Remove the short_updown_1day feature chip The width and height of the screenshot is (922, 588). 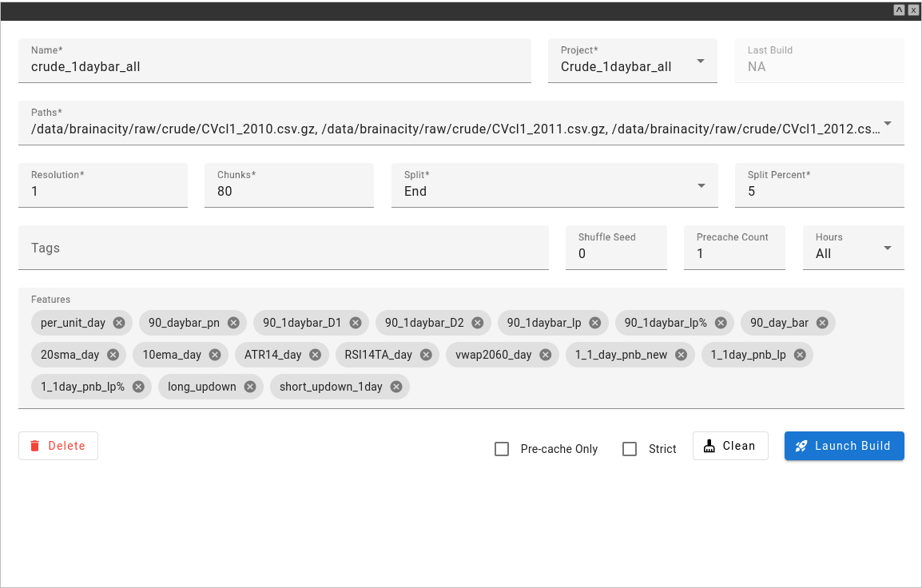tap(396, 387)
